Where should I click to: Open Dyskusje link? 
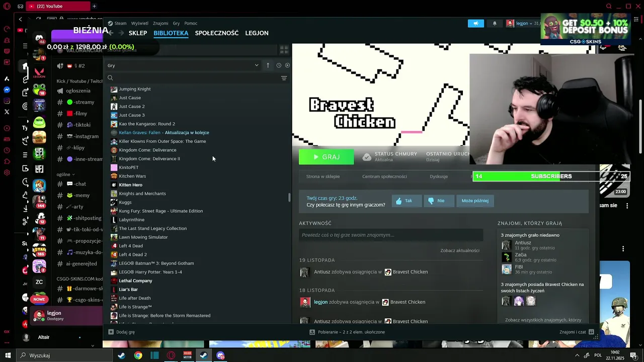439,176
